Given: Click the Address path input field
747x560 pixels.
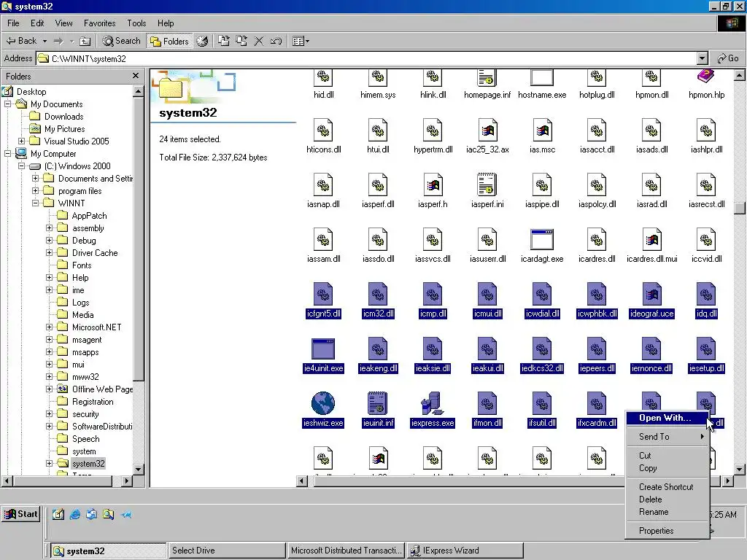Looking at the screenshot, I should point(367,58).
